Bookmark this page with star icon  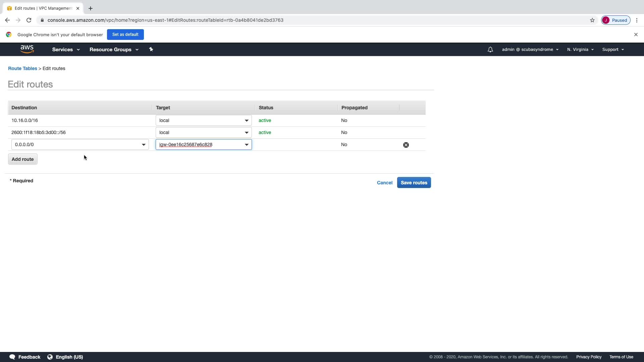(x=592, y=20)
